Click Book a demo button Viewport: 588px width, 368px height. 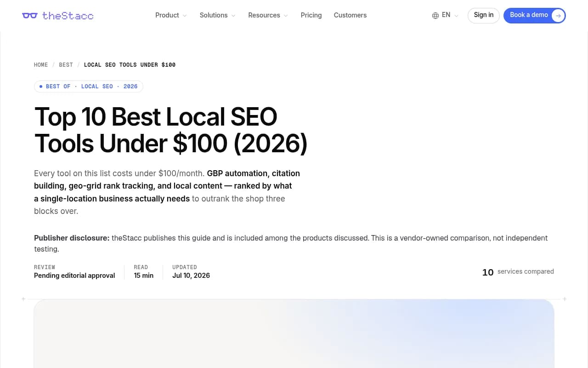pos(535,16)
